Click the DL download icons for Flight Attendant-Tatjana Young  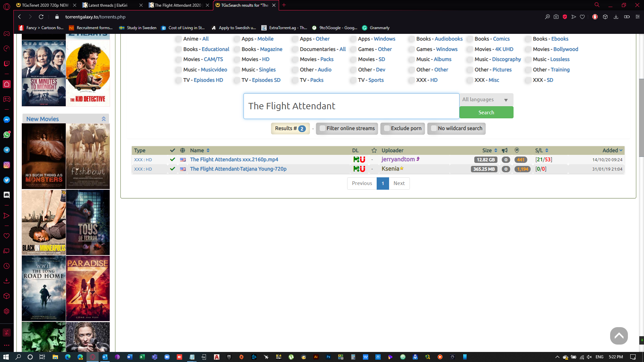tap(359, 169)
